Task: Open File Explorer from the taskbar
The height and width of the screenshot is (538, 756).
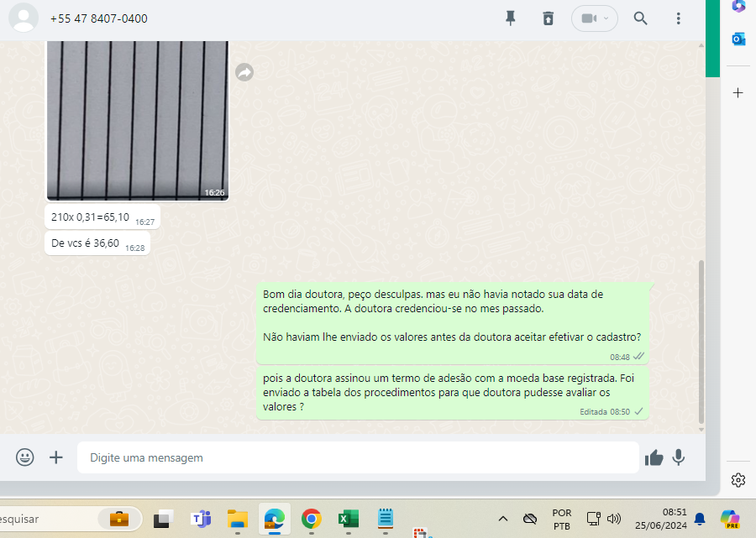Action: (x=238, y=519)
